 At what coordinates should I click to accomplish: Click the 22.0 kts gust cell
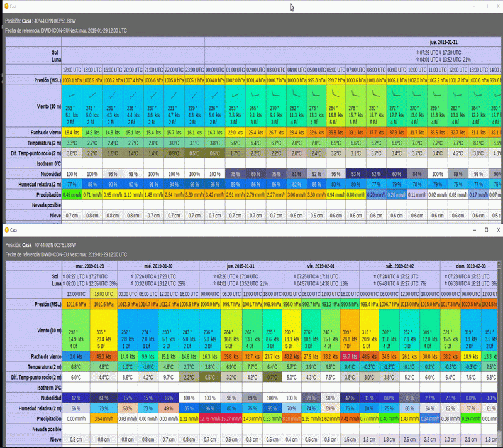point(235,132)
